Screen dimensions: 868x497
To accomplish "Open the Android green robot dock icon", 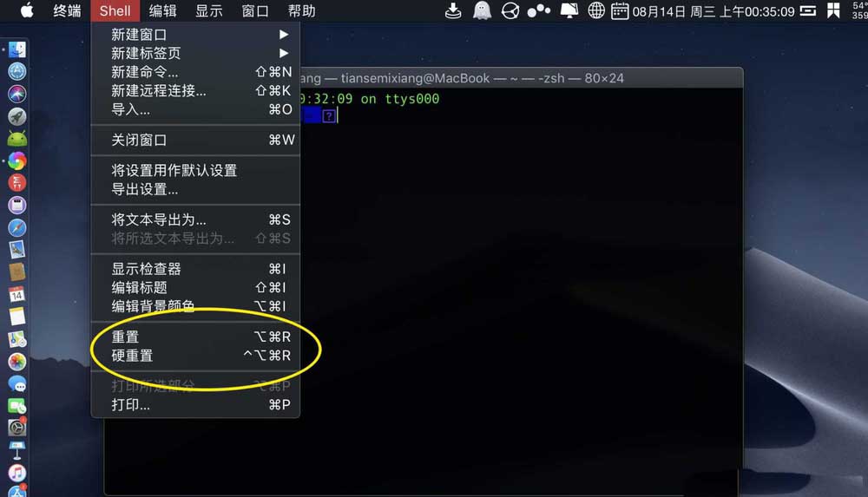I will click(17, 139).
